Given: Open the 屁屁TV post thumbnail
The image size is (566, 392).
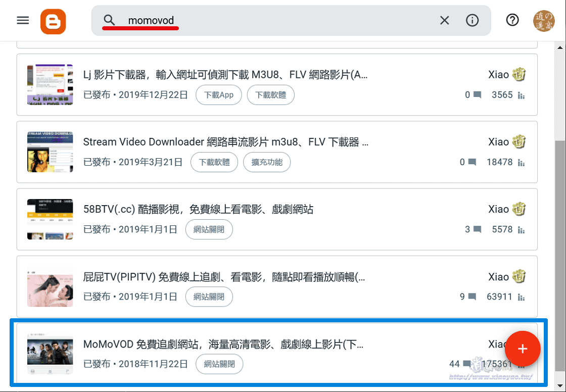Looking at the screenshot, I should (x=50, y=286).
